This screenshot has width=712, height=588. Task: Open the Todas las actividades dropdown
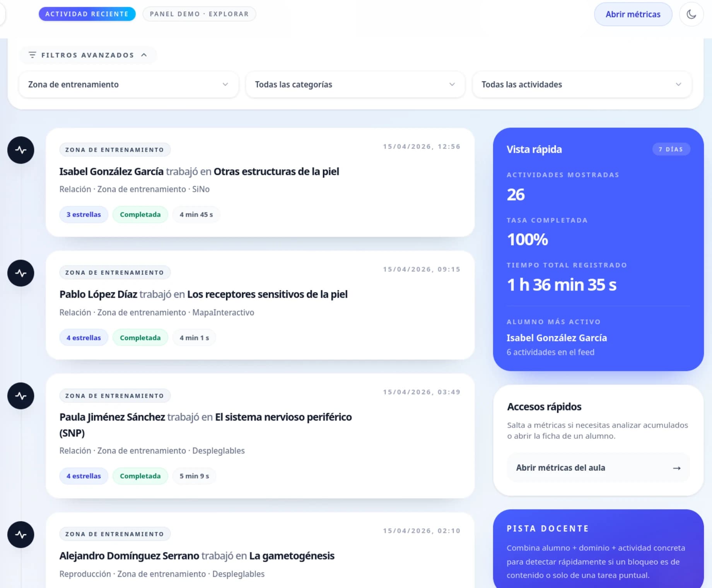[581, 84]
